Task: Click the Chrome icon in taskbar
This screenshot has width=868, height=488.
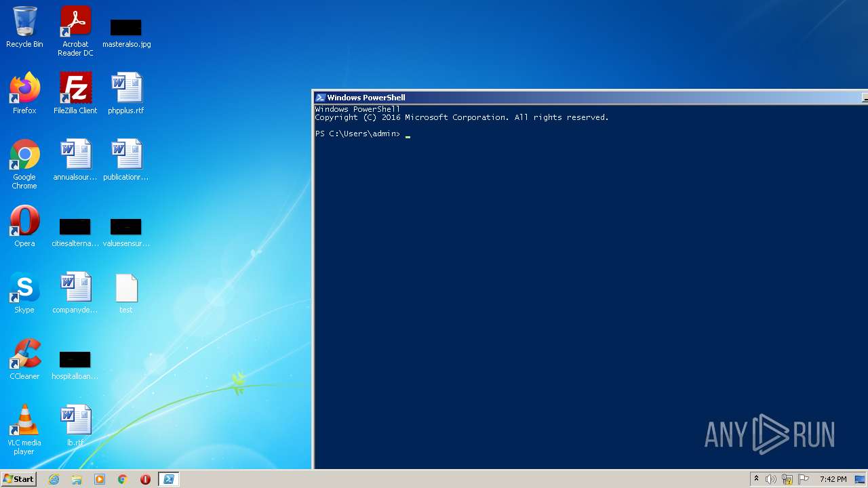Action: click(123, 479)
